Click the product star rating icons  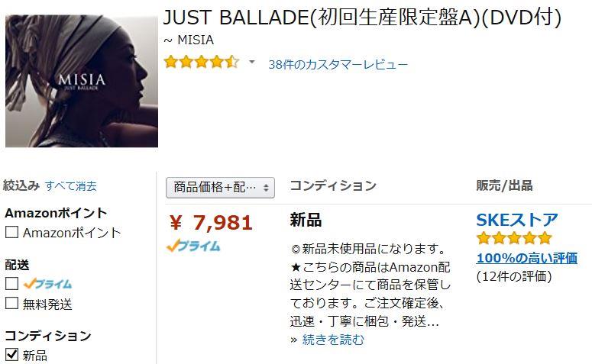pos(202,62)
